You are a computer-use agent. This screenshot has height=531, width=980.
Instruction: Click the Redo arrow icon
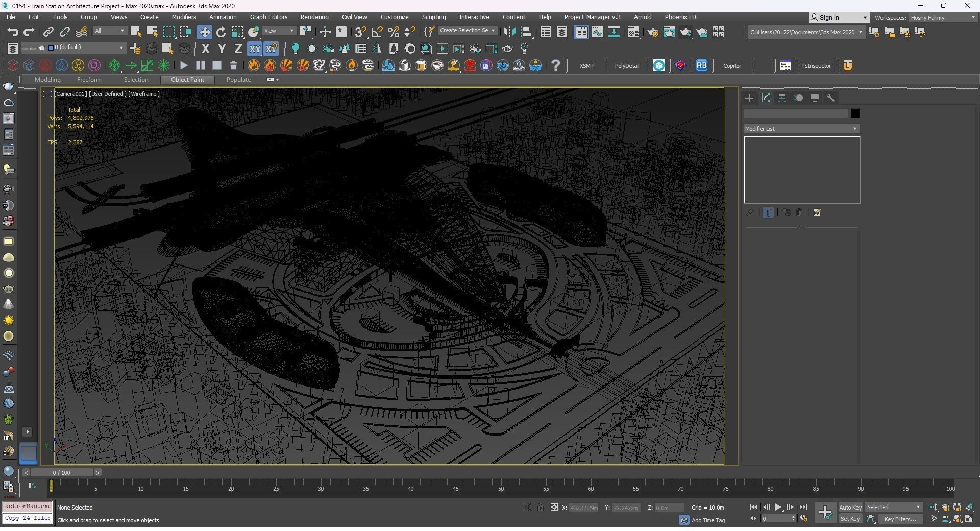[29, 32]
